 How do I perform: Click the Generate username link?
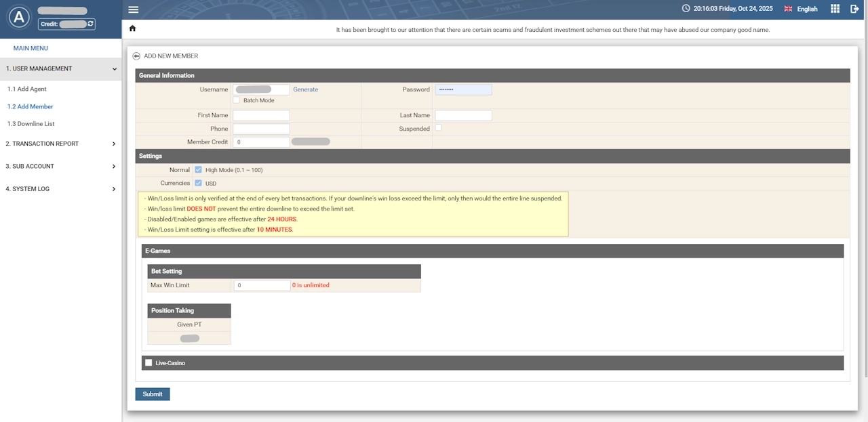305,89
